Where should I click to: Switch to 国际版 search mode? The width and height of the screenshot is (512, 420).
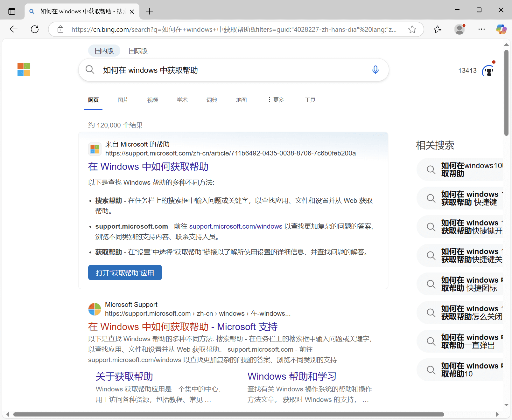pyautogui.click(x=138, y=51)
